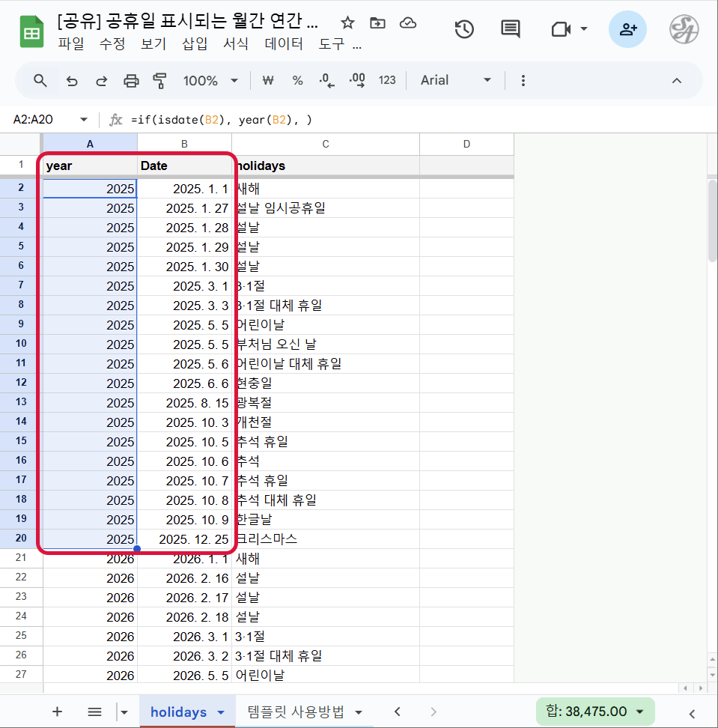Screen dimensions: 718x728
Task: Collapse the toolbar with up chevron
Action: 676,80
